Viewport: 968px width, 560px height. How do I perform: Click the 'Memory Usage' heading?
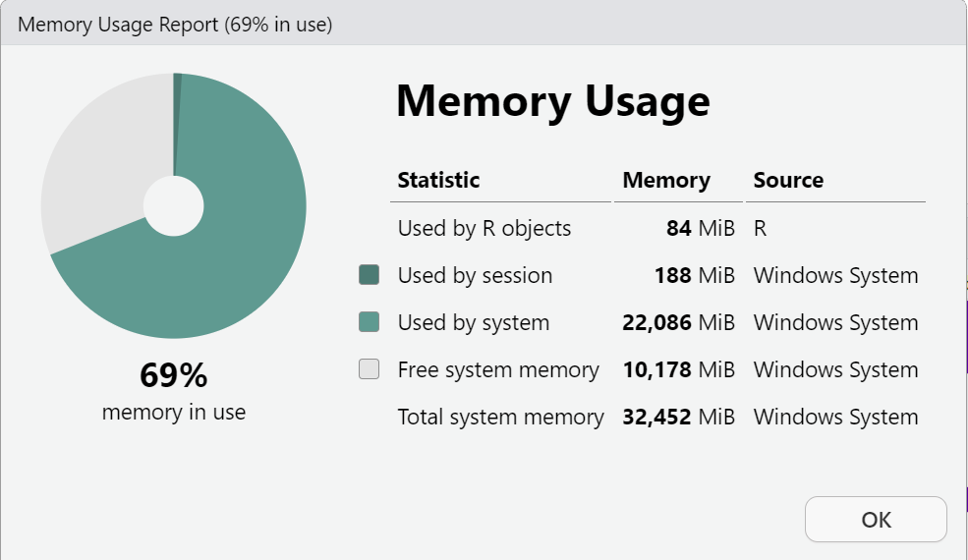coord(552,101)
